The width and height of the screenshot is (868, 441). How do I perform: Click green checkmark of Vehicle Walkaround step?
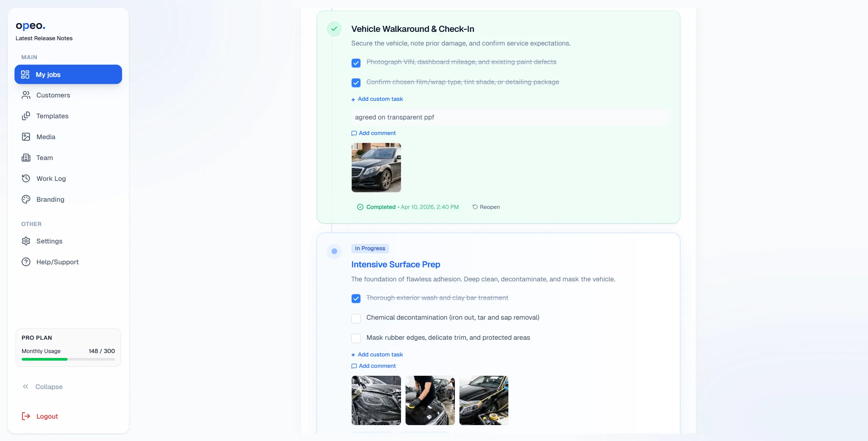334,29
